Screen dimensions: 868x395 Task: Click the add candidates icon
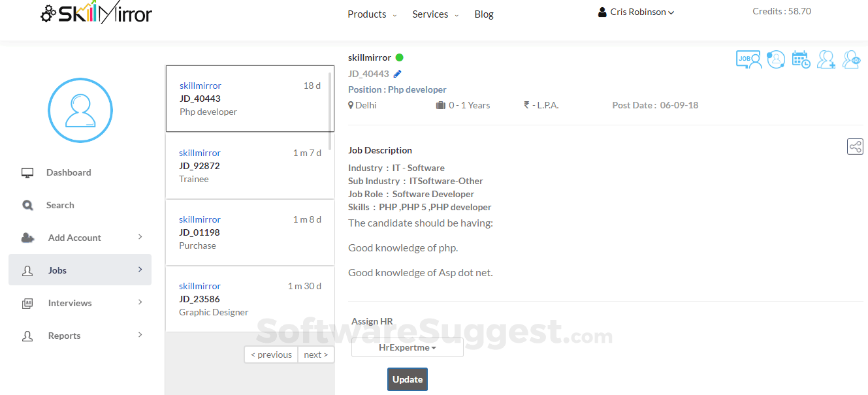point(826,59)
